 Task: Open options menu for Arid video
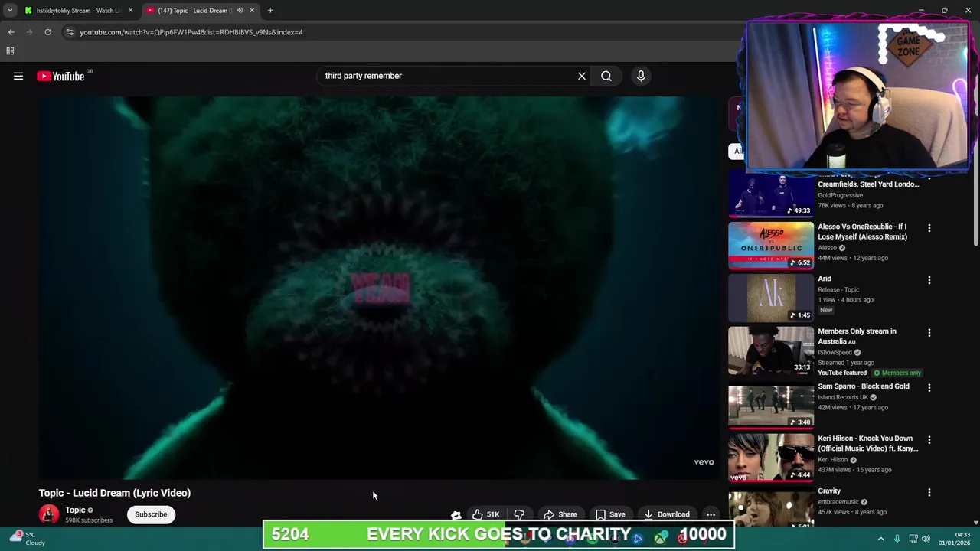929,280
